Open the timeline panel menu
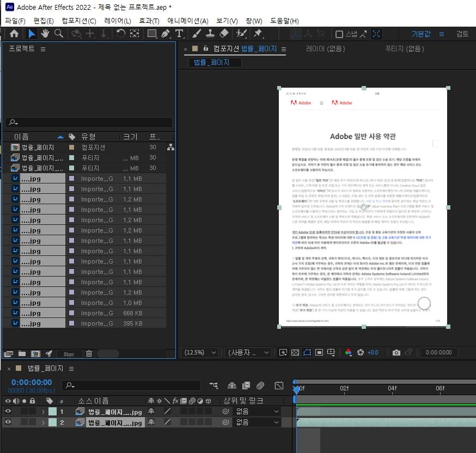Viewport: 476px width, 453px height. coord(71,369)
